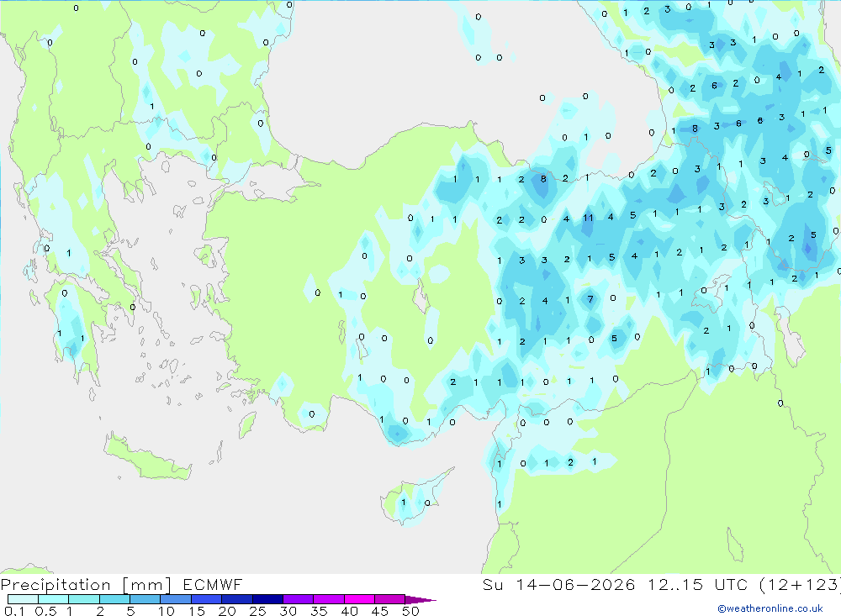Click the 0.5–1 mm legend color swatch
The image size is (841, 616).
click(x=53, y=599)
